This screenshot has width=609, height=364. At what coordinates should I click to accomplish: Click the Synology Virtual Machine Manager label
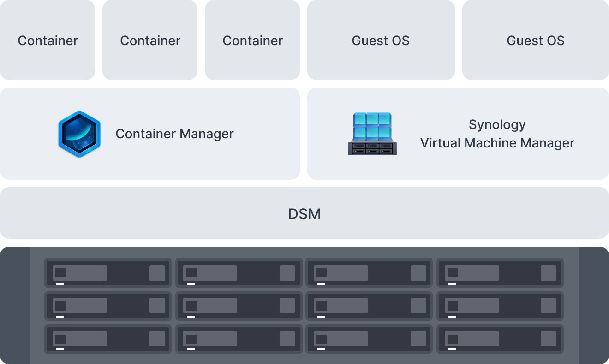[497, 134]
